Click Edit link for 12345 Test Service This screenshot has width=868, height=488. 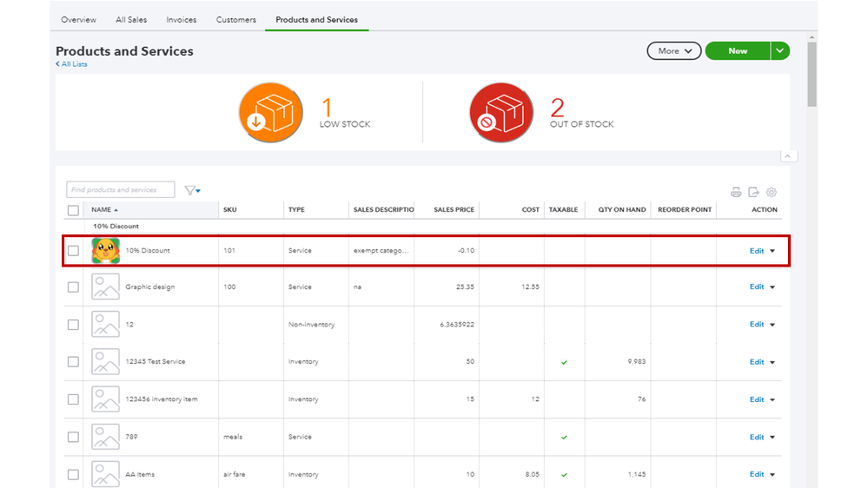756,362
